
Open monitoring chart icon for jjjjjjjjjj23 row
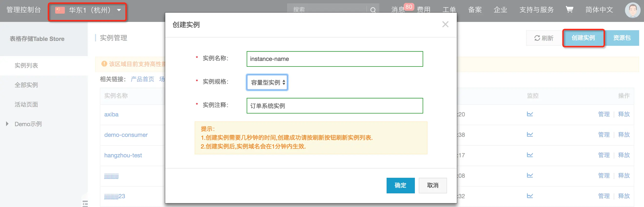coord(530,196)
